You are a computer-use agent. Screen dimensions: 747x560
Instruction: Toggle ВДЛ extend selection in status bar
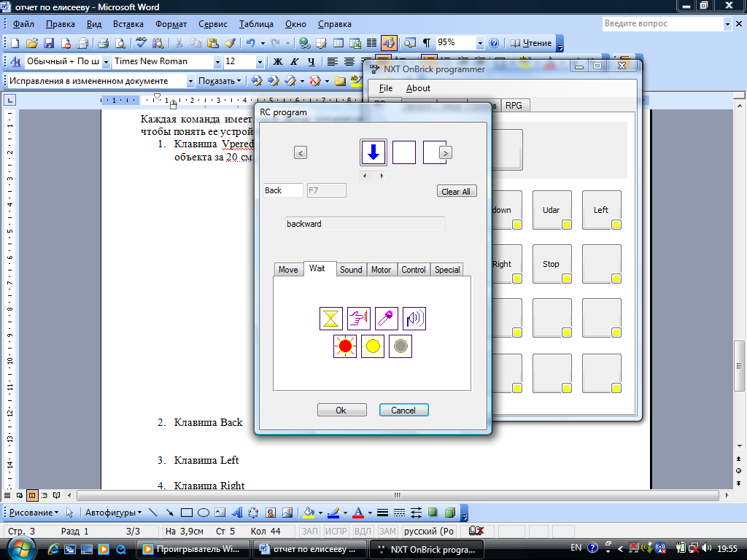(363, 532)
